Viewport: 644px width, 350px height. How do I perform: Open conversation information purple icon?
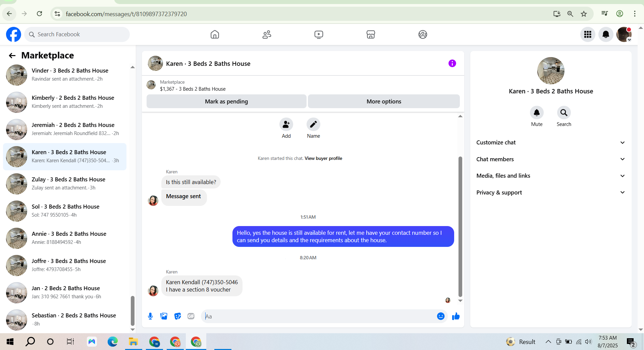pos(452,63)
